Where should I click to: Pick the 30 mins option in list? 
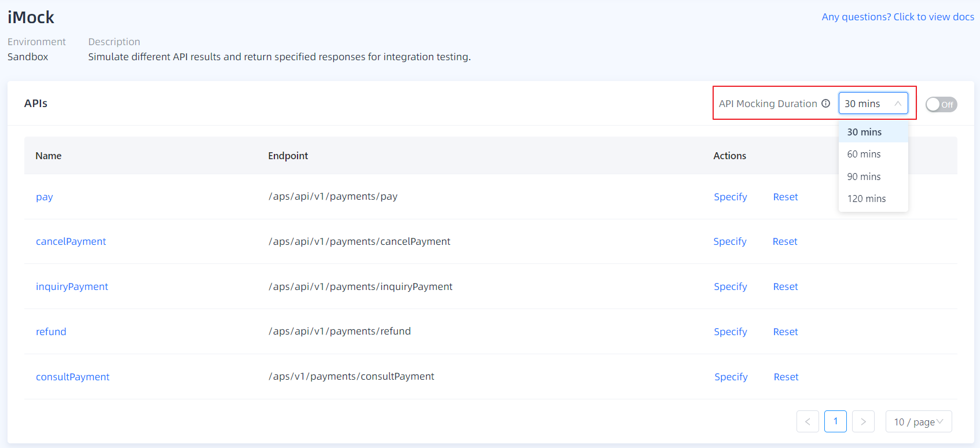[x=864, y=132]
